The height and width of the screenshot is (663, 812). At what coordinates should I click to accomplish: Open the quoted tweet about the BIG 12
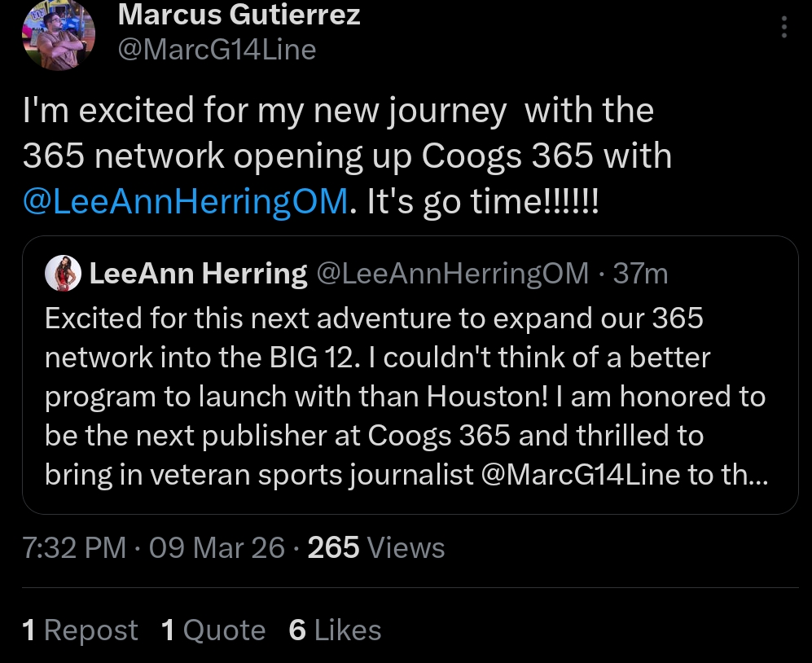pos(407,376)
